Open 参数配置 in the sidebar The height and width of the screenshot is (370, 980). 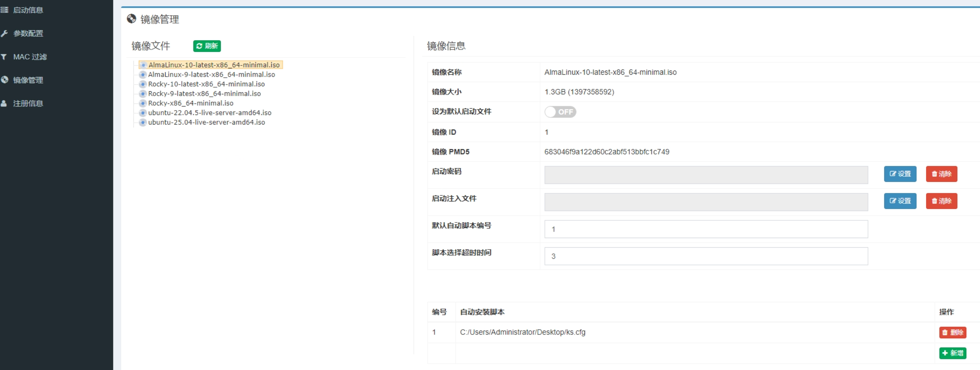click(28, 34)
